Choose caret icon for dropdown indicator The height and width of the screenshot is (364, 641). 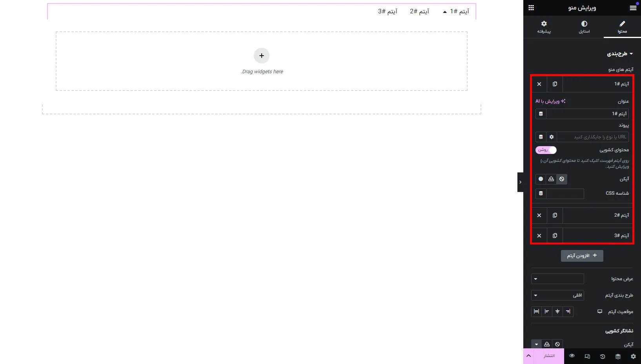(x=536, y=344)
